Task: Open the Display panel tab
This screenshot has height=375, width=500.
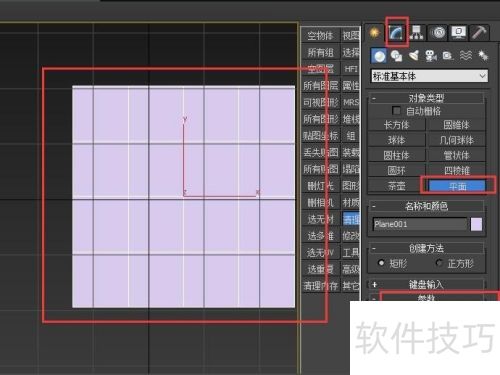Action: 459,33
